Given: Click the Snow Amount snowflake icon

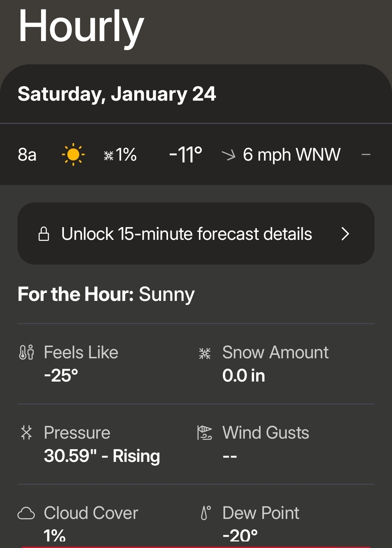Looking at the screenshot, I should tap(205, 353).
